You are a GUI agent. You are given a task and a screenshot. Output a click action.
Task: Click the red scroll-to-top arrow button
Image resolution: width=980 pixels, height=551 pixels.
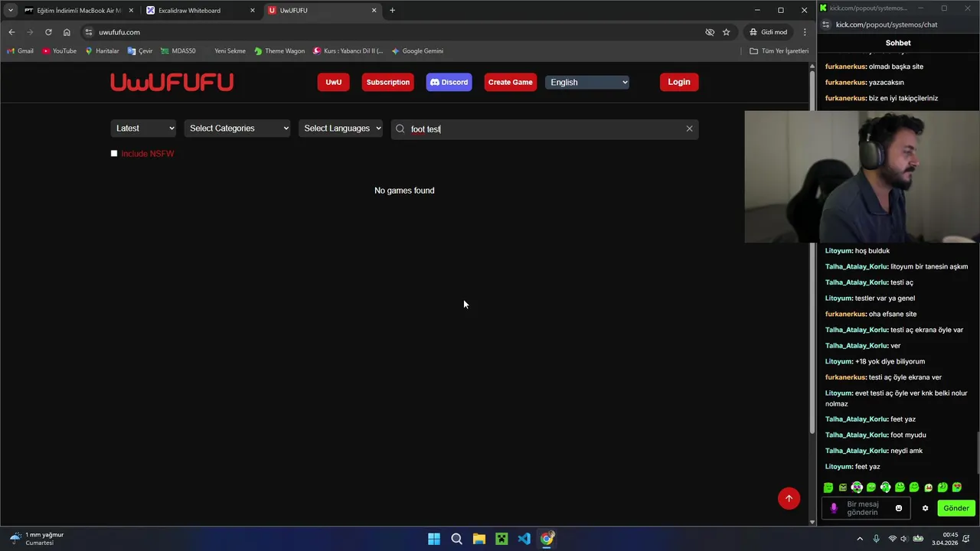point(789,498)
